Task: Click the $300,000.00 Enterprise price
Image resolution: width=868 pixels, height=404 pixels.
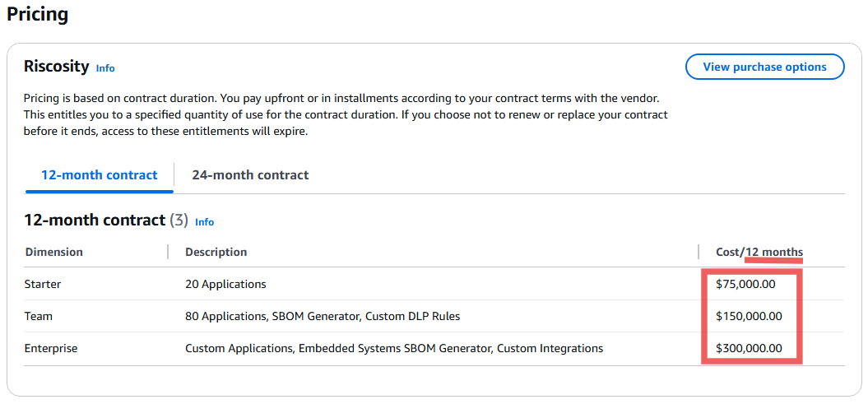Action: (x=749, y=349)
